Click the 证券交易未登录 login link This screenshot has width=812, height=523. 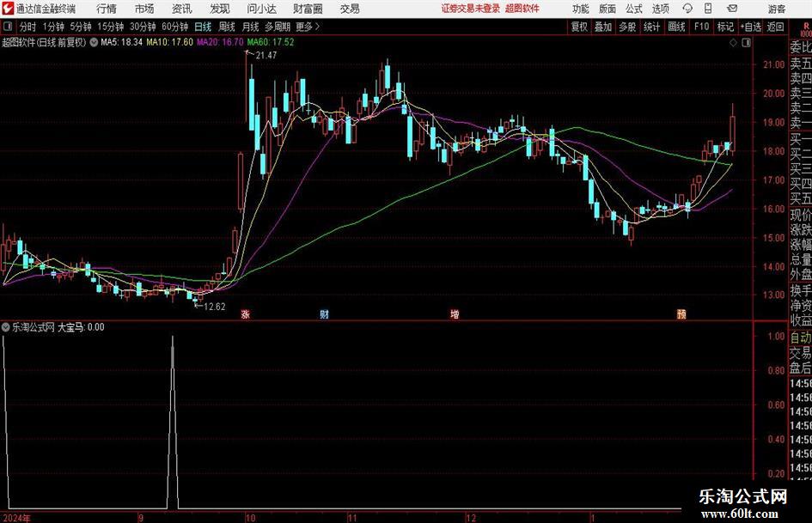(x=471, y=9)
